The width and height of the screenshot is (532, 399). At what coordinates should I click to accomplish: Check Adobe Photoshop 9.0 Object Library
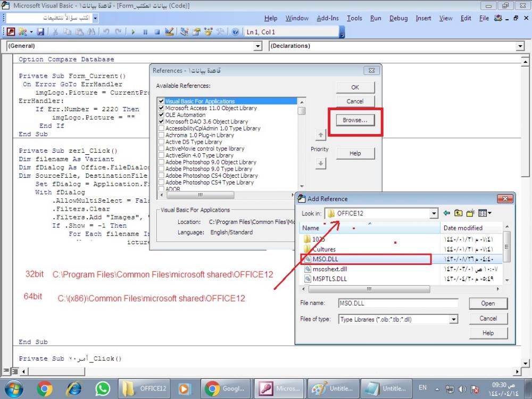(x=162, y=162)
